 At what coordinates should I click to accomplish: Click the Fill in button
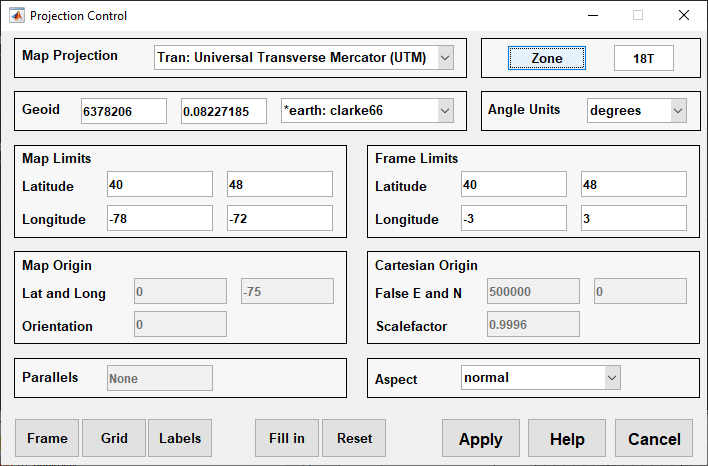(286, 438)
